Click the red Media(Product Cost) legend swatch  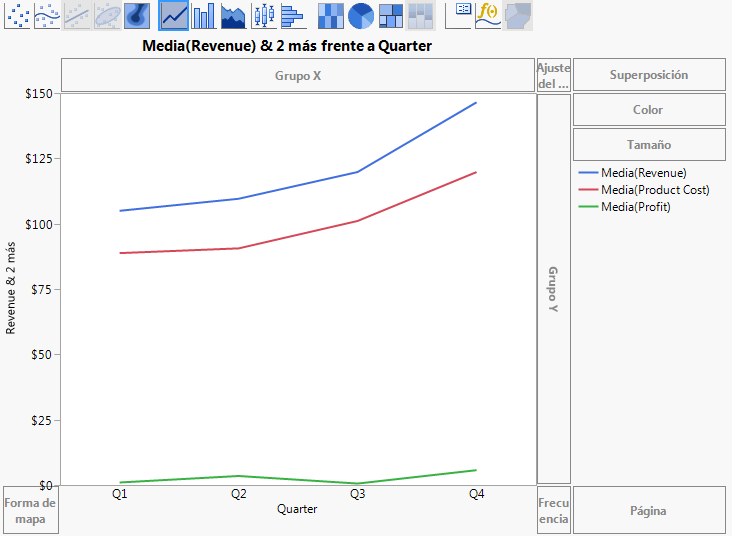(x=588, y=190)
